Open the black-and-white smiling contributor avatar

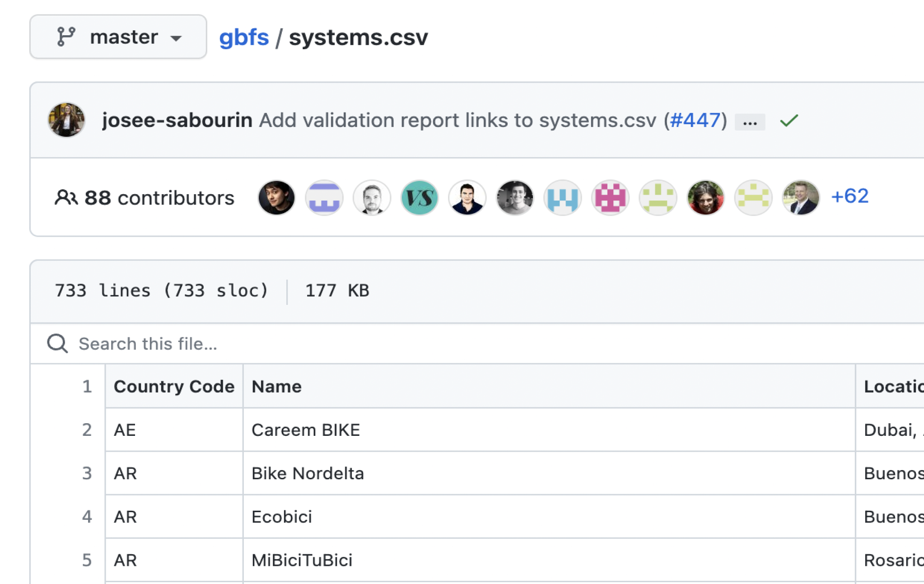[515, 197]
